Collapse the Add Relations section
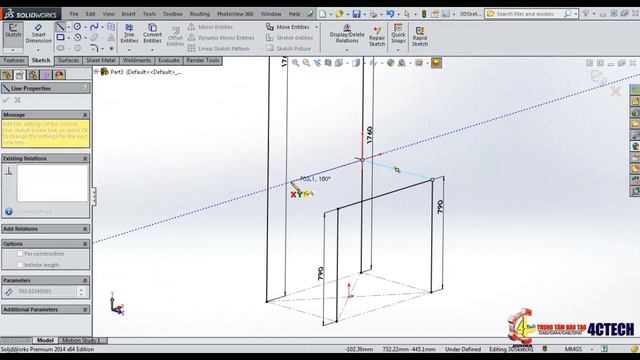The image size is (640, 360). [85, 229]
